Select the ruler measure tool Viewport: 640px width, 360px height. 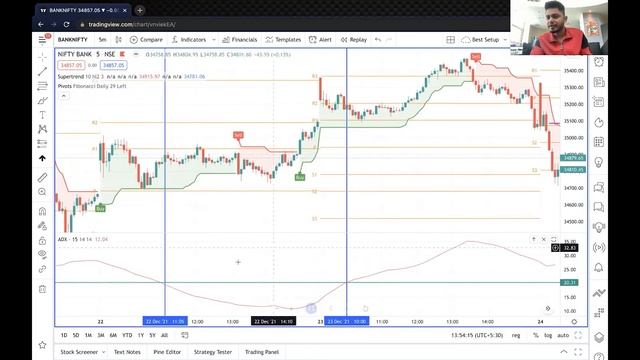42,178
